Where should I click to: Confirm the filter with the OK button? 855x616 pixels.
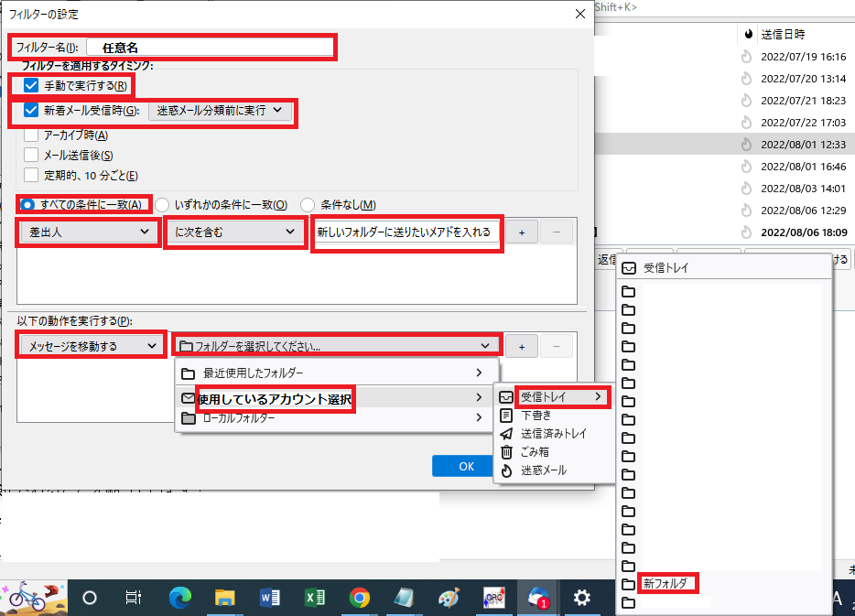coord(466,466)
